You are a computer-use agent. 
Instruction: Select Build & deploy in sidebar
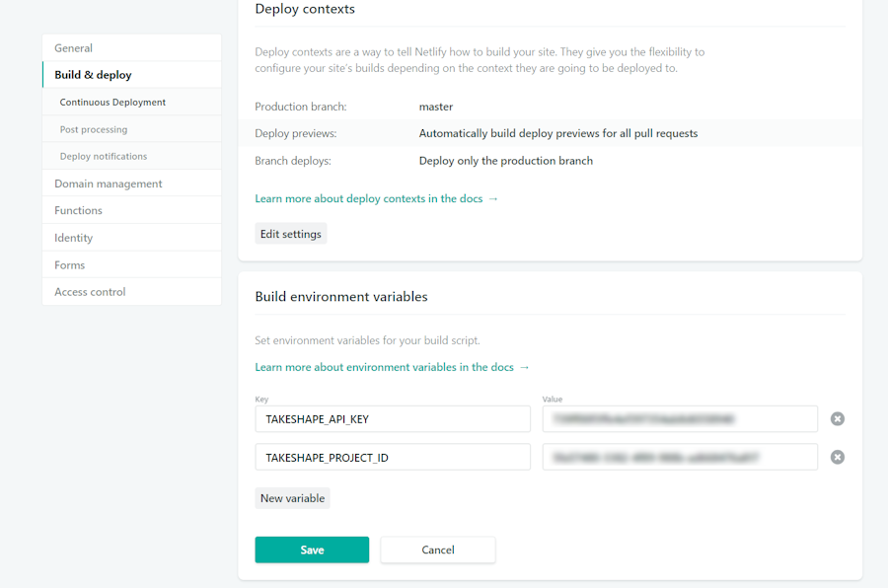131,75
